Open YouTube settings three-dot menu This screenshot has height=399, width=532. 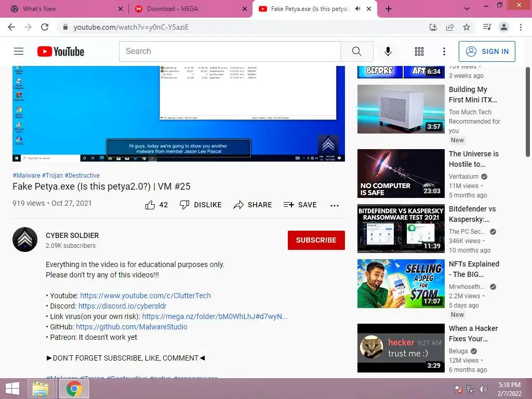[x=444, y=51]
